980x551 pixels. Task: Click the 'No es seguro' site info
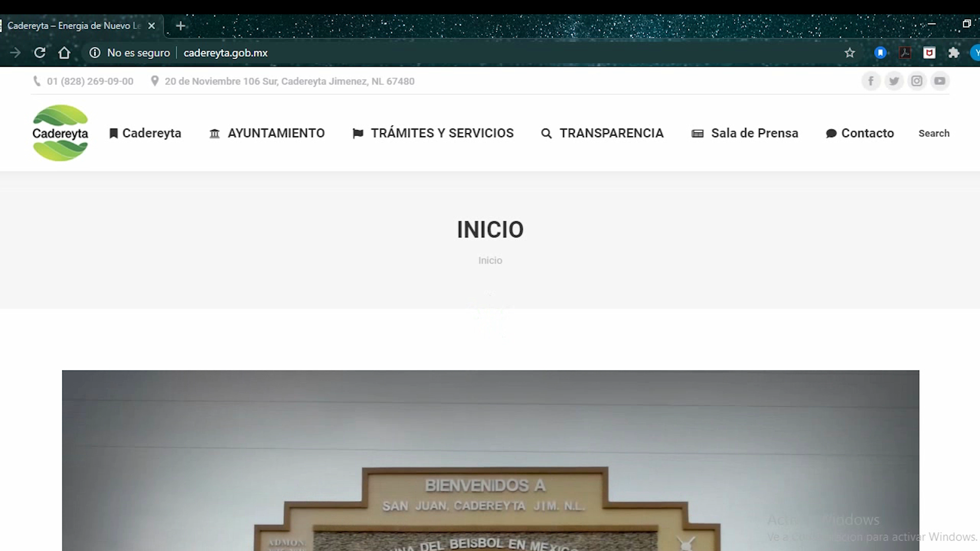130,53
